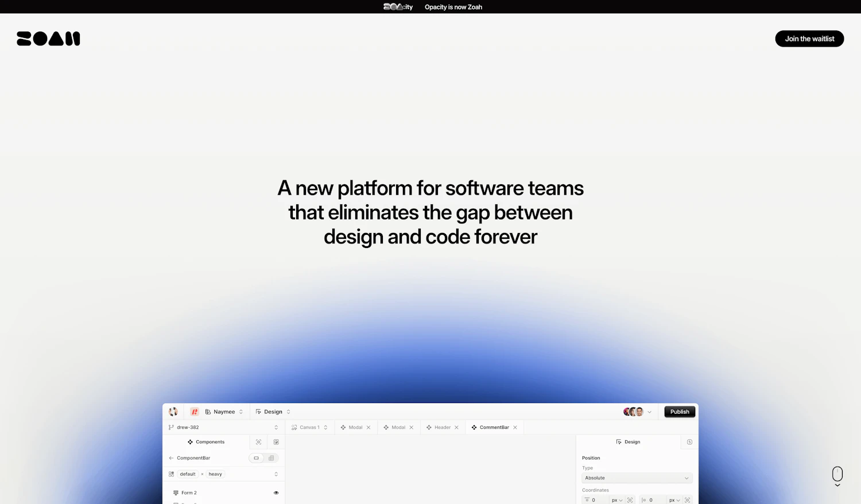
Task: Click the headline 'A new platform for software teams'
Action: pyautogui.click(x=430, y=188)
